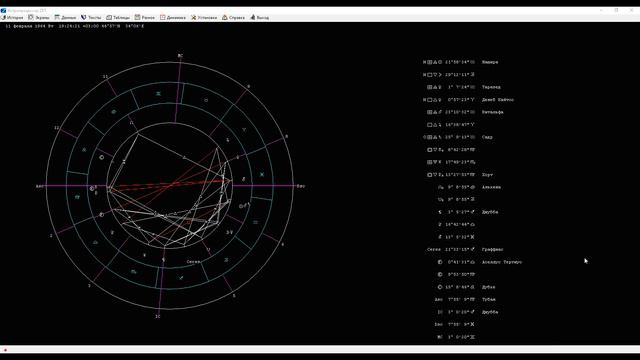Select the Capricorn sign in the zodiac ring
640x360 pixels.
click(226, 260)
